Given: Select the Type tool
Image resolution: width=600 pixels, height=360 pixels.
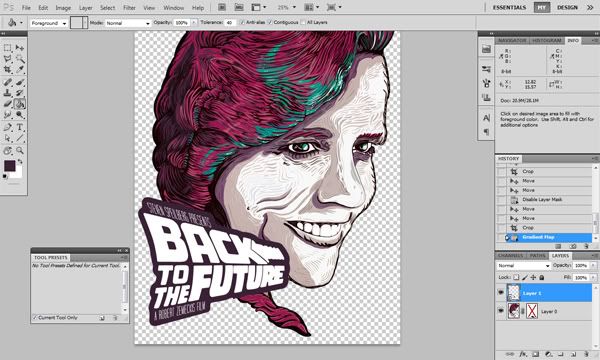Looking at the screenshot, I should click(20, 127).
